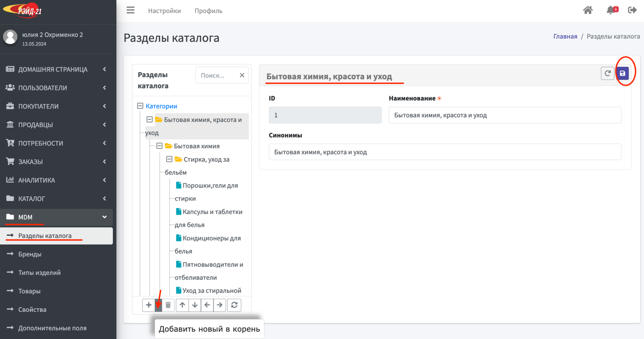
Task: Click the disabled ID field
Action: click(x=325, y=115)
